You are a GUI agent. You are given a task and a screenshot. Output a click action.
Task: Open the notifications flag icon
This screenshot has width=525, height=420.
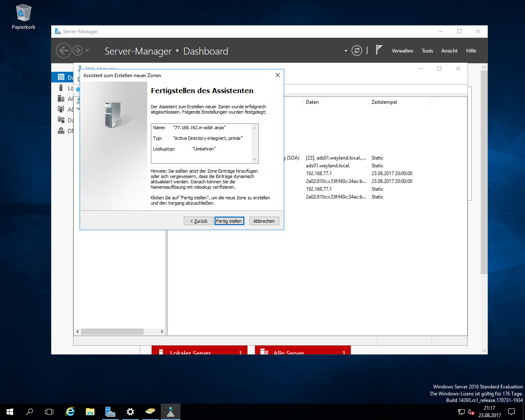click(x=379, y=50)
